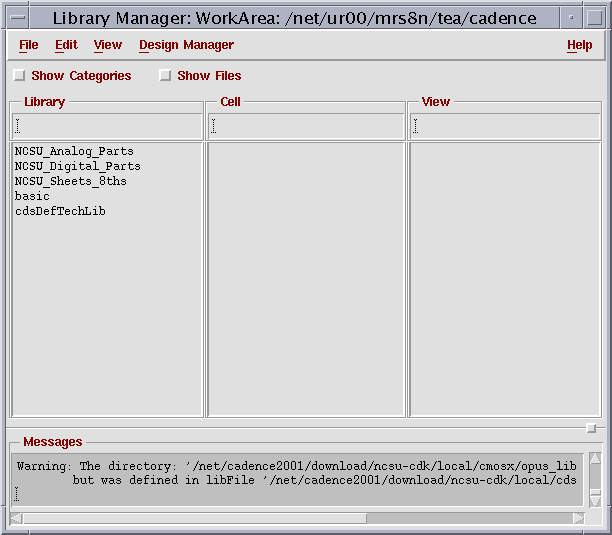Open the File menu

[x=28, y=45]
